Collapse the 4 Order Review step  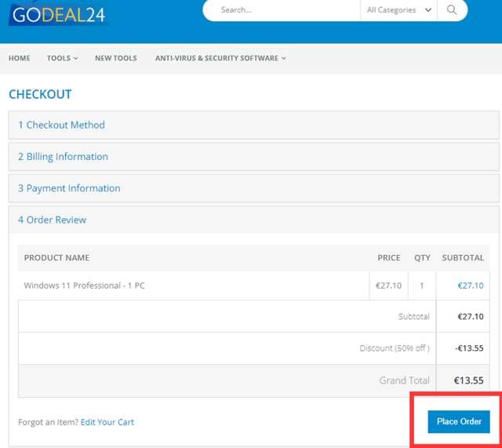tap(52, 220)
